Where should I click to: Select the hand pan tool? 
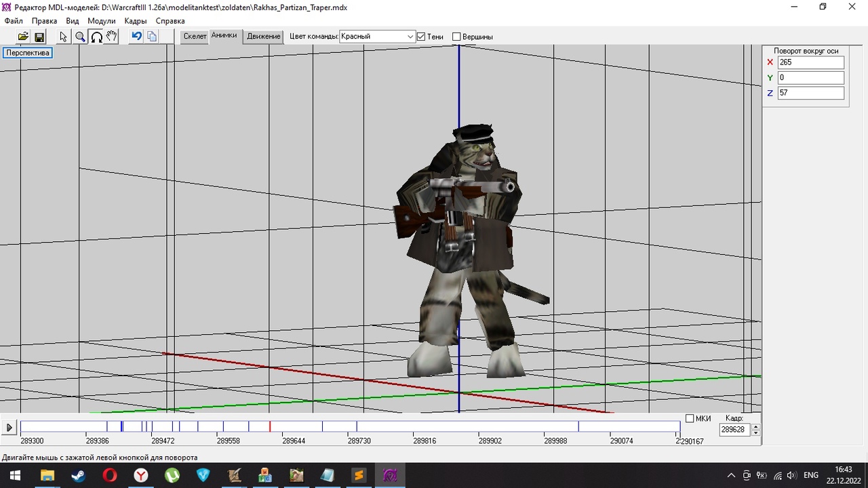click(112, 37)
